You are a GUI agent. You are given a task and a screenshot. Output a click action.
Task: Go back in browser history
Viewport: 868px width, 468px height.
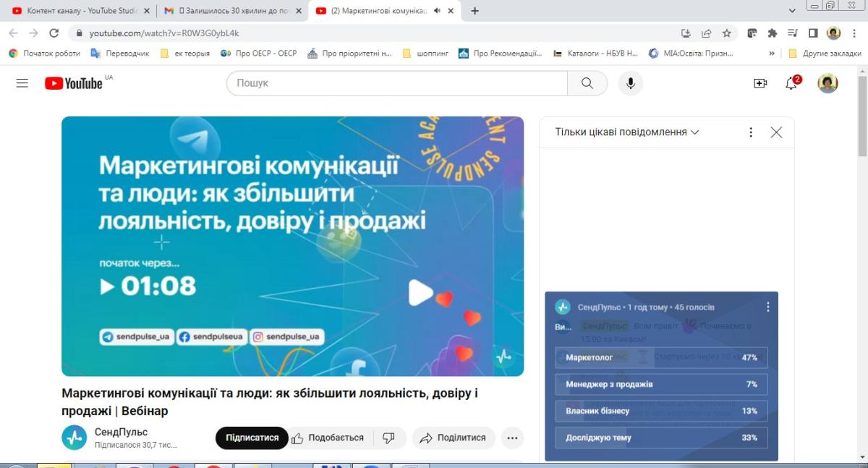coord(13,33)
